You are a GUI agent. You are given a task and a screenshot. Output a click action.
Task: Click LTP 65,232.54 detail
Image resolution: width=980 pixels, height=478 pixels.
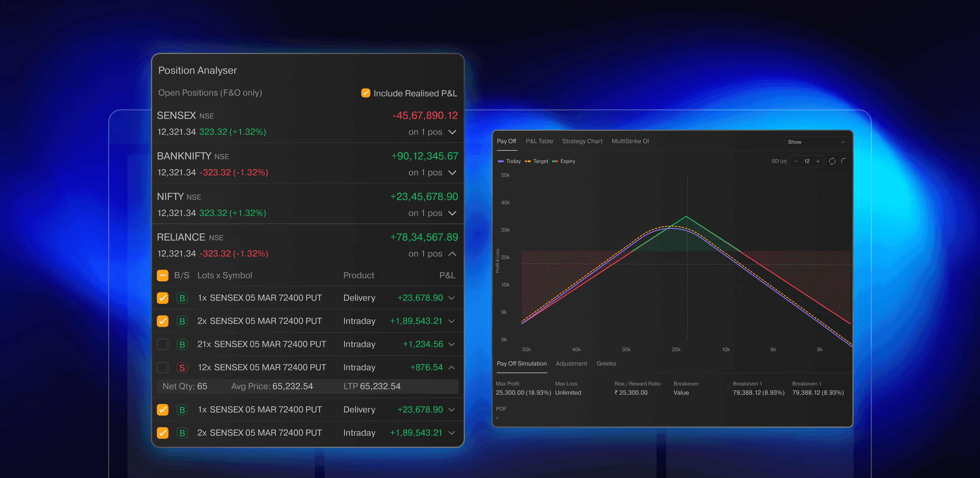pyautogui.click(x=372, y=387)
